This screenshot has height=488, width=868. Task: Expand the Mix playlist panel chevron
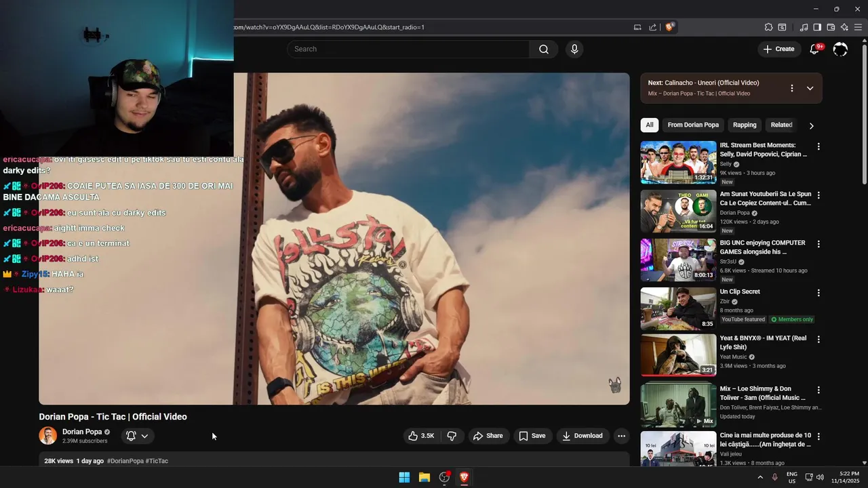click(810, 88)
